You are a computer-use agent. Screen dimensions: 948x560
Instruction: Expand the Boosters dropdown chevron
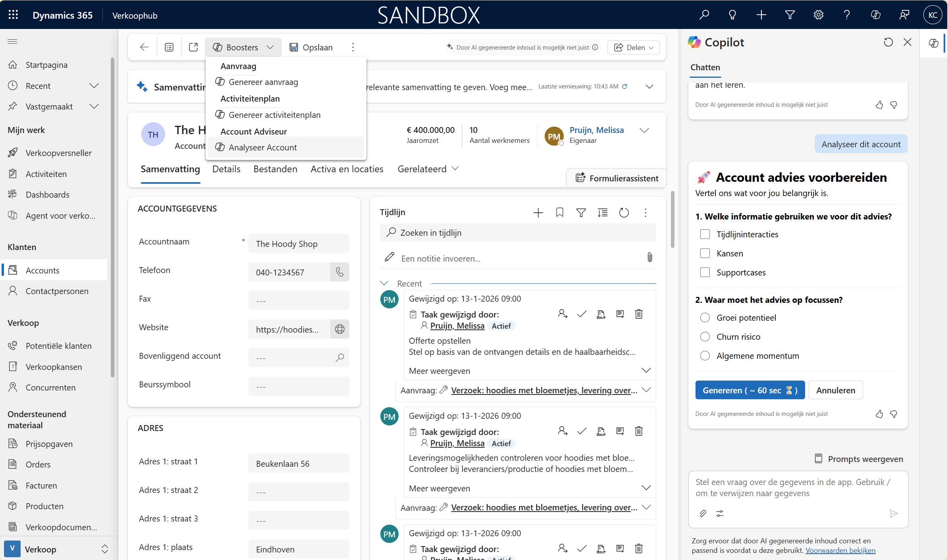pos(270,47)
